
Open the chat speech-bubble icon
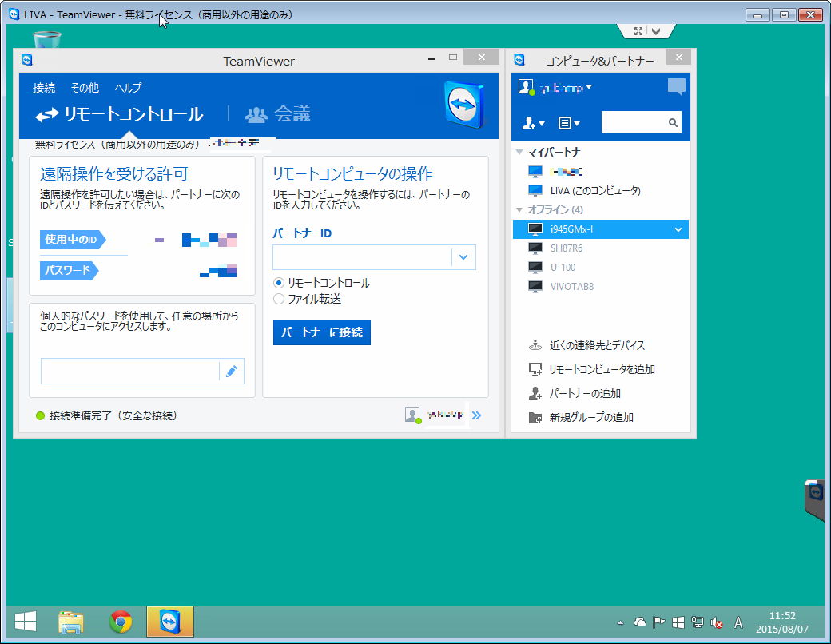[676, 86]
